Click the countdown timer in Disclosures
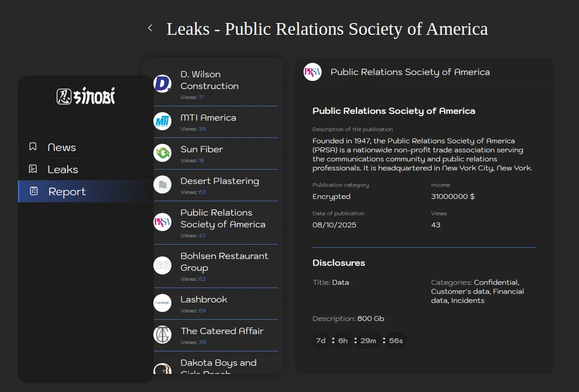This screenshot has height=392, width=579. pos(359,340)
